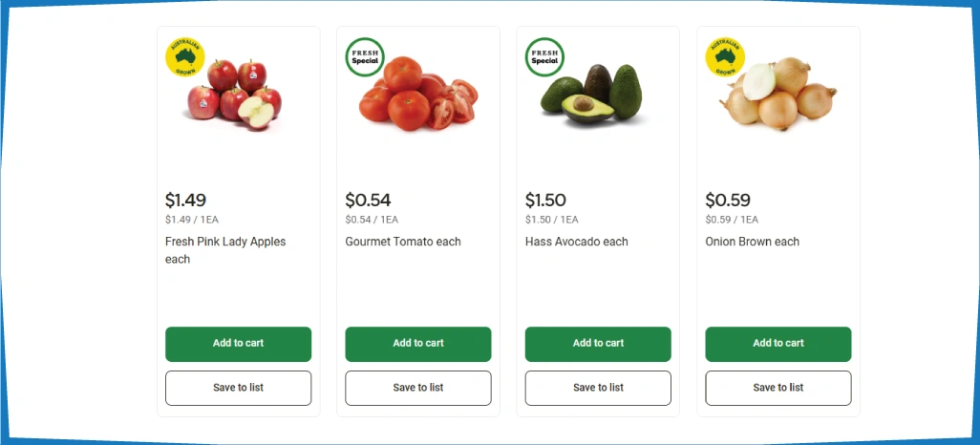
Task: Save Hass Avocado to list
Action: point(598,388)
